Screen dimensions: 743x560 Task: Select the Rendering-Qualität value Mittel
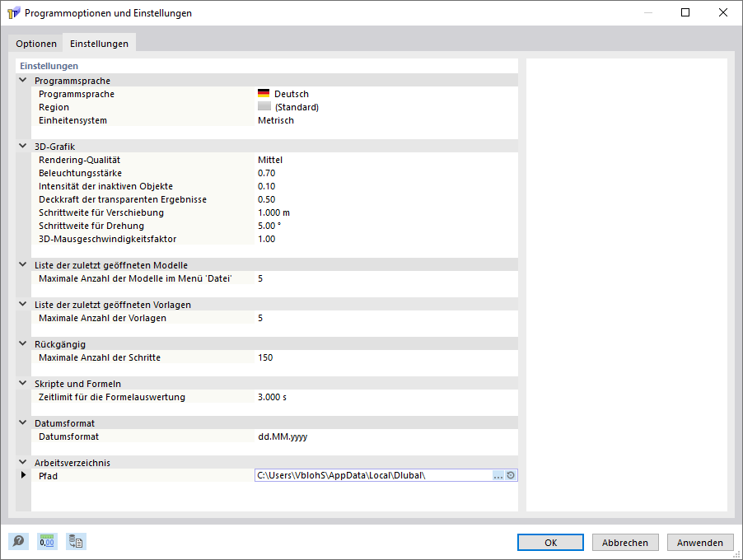pyautogui.click(x=270, y=160)
